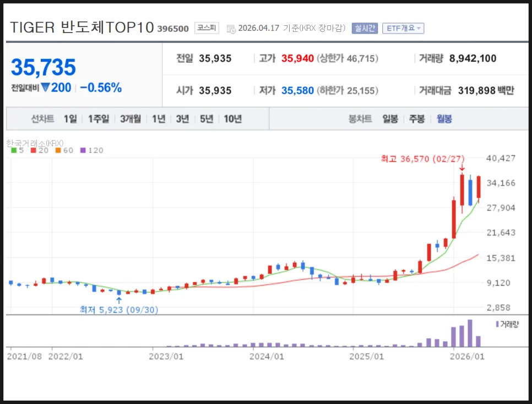This screenshot has height=404, width=532.
Task: Click the 전일 value 35,935
Action: (x=215, y=58)
